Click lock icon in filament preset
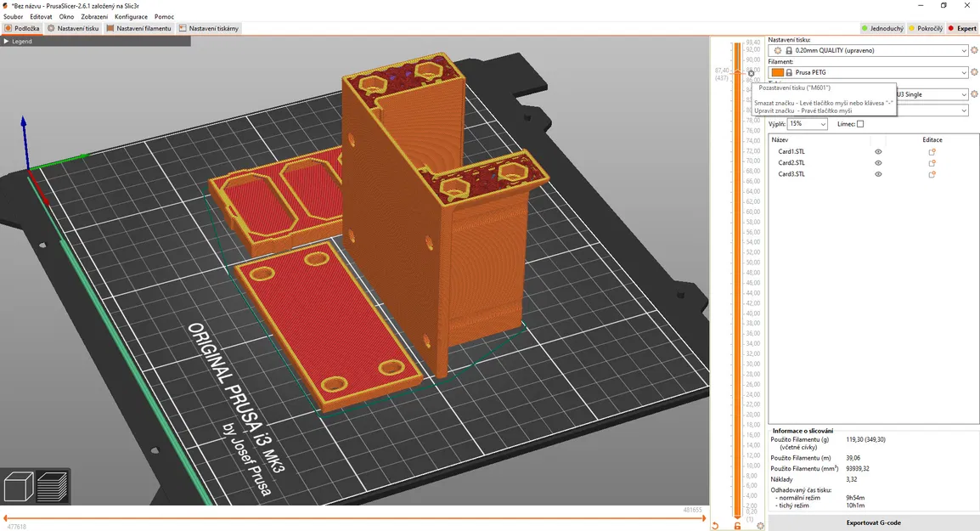Viewport: 980px width, 531px height. (x=789, y=72)
